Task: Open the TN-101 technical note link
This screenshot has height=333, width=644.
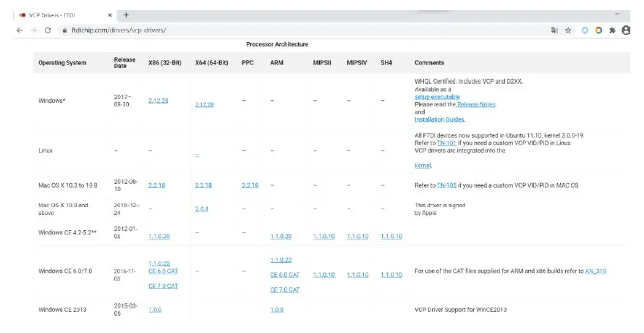Action: tap(446, 143)
